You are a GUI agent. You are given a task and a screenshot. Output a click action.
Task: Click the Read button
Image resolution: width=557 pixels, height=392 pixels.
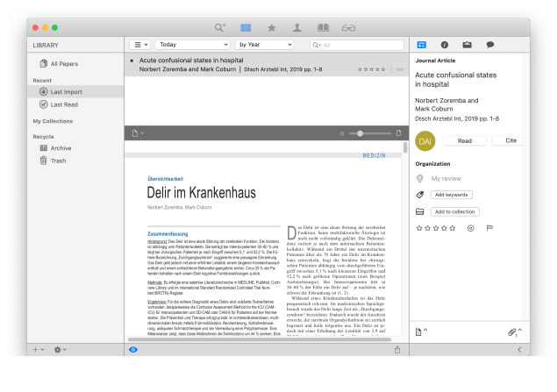pyautogui.click(x=465, y=140)
